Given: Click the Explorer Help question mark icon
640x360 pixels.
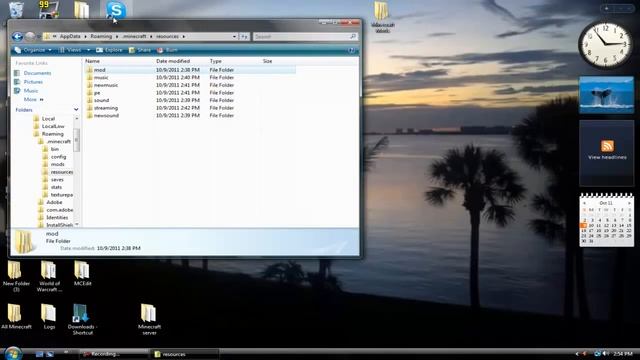Looking at the screenshot, I should coord(351,50).
